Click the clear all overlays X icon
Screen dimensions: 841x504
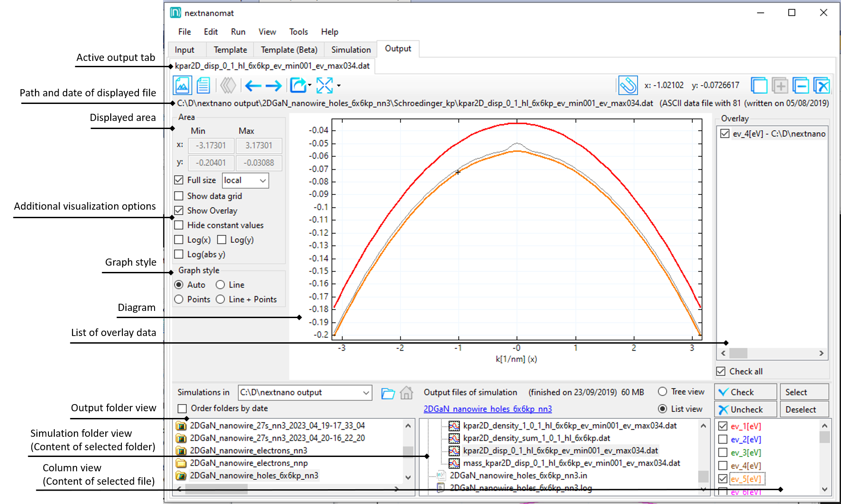[x=821, y=85]
